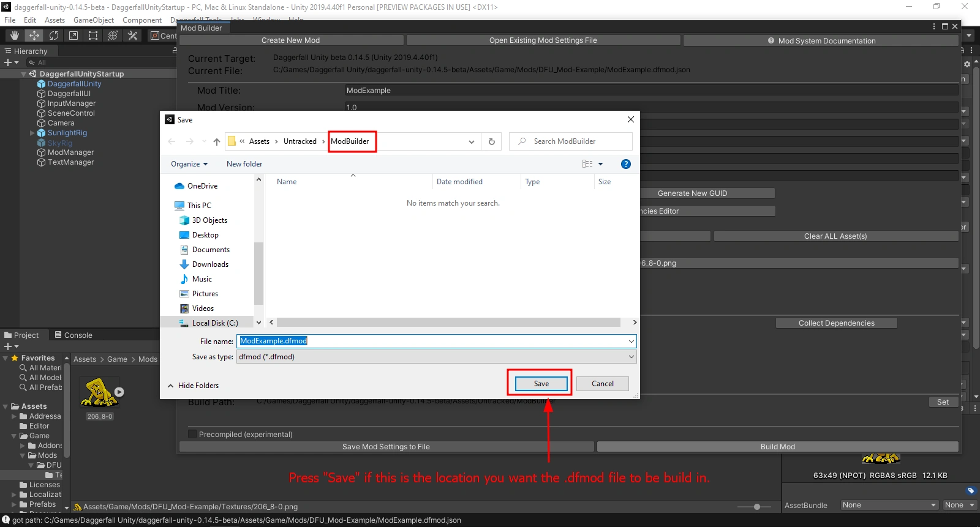Switch to the Console tab
The height and width of the screenshot is (527, 980).
73,335
